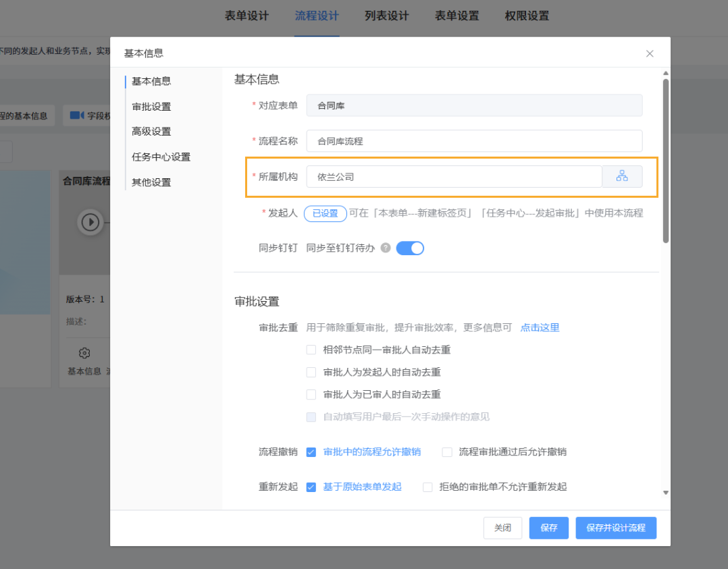This screenshot has width=728, height=569.
Task: Switch to the 列表设计 tab
Action: (387, 16)
